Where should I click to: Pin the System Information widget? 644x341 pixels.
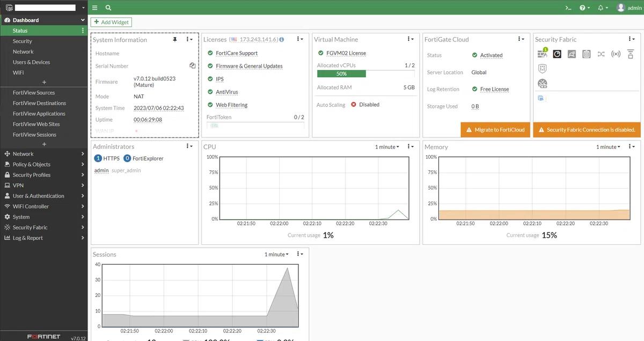(174, 39)
